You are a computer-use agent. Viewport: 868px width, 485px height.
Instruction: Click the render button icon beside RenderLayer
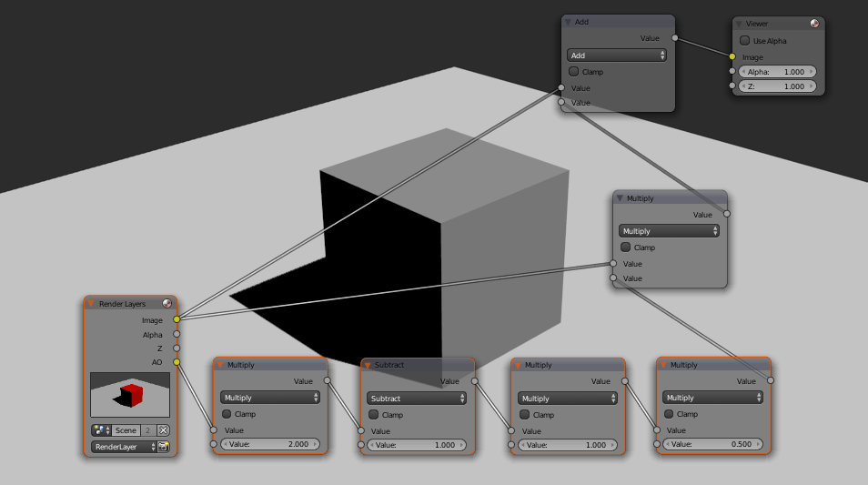coord(163,447)
